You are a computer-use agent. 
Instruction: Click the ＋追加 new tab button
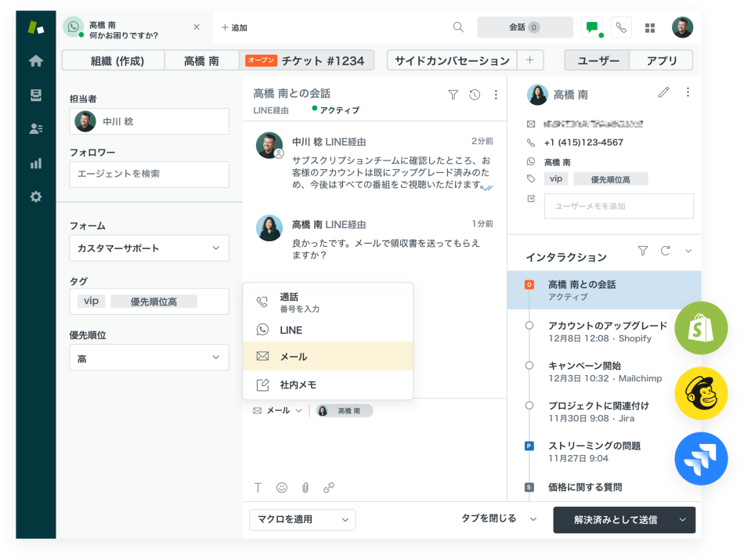(234, 27)
